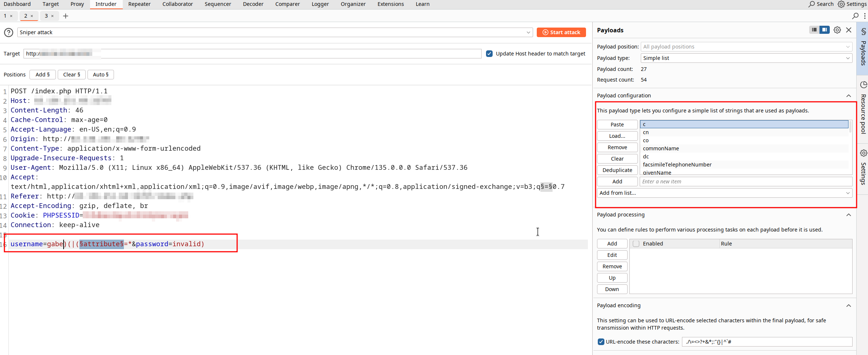The image size is (868, 355).
Task: Open the three-dot tab options menu
Action: click(865, 16)
